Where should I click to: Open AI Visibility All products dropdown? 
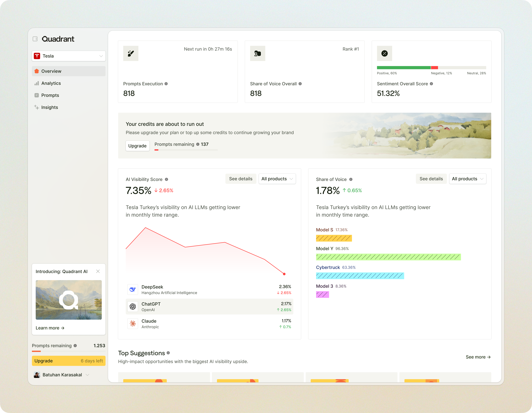click(x=277, y=179)
